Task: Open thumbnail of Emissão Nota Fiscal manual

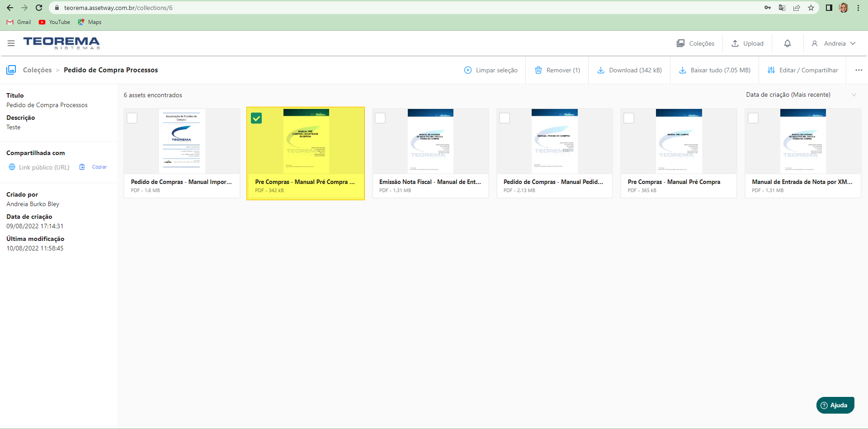Action: 430,141
